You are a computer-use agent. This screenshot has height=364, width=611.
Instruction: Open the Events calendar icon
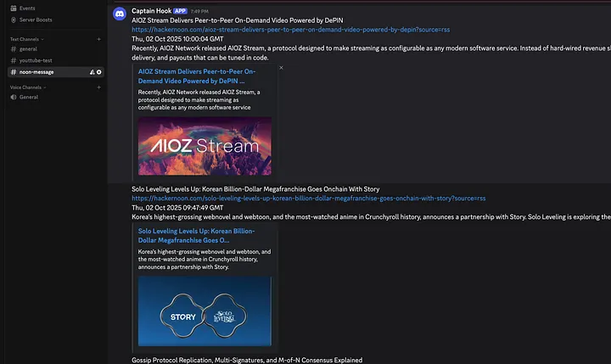point(12,8)
